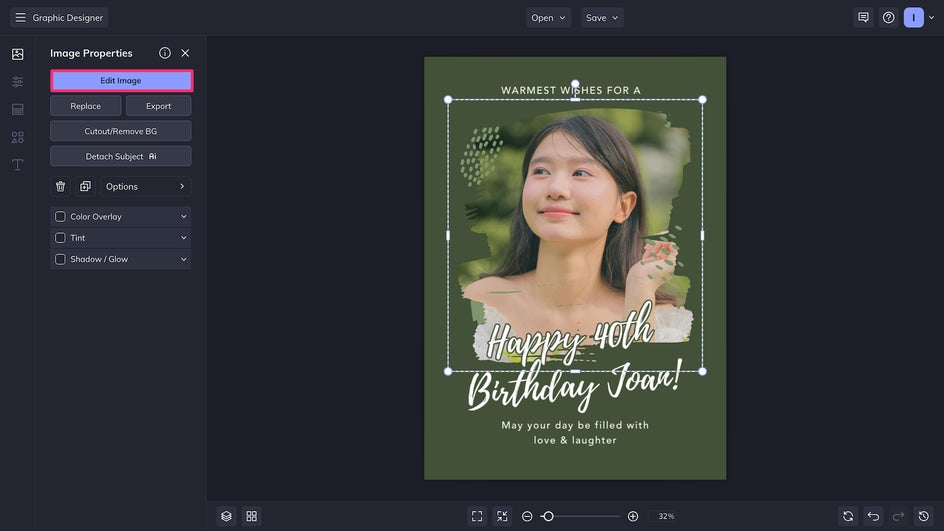Expand the account dropdown arrow beside avatar
944x531 pixels.
[931, 17]
